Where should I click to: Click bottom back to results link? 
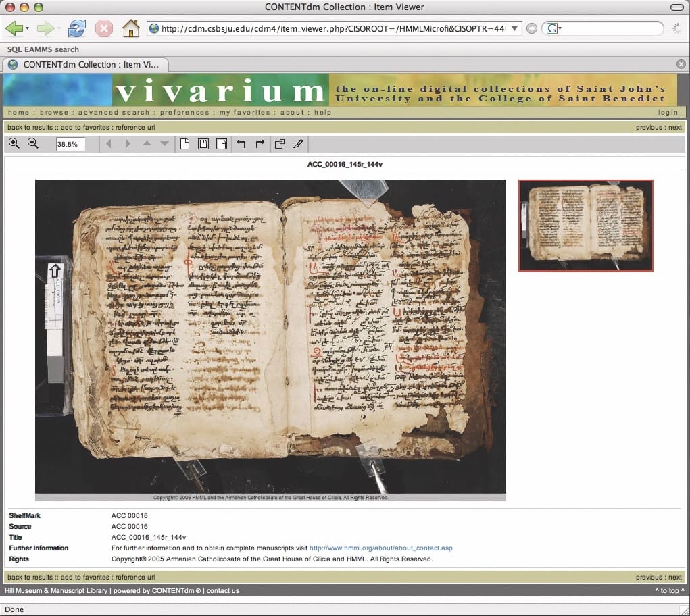(30, 577)
